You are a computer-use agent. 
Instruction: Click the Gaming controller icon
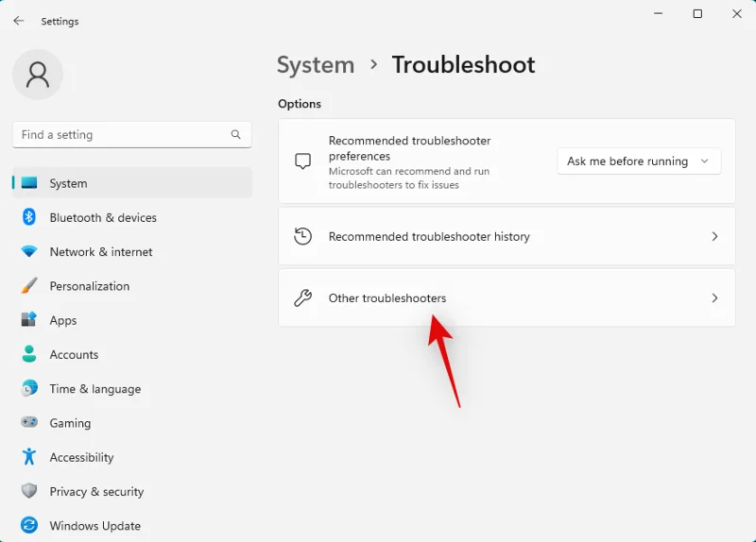(29, 423)
